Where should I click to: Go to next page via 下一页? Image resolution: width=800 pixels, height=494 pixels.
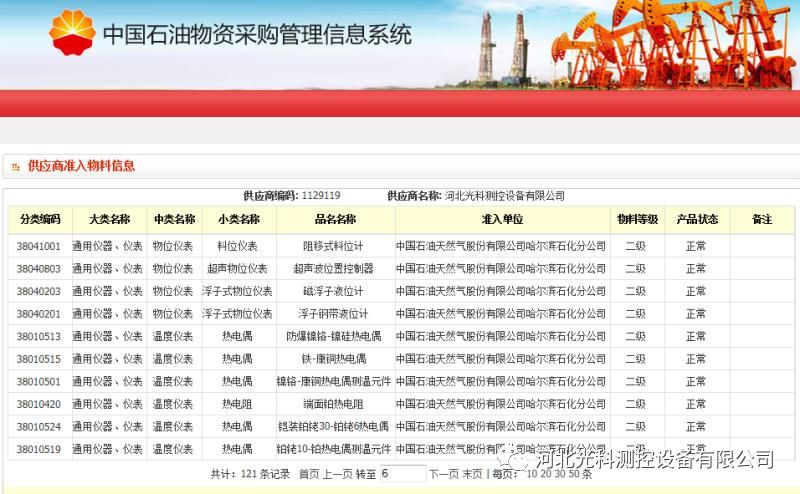coord(444,474)
